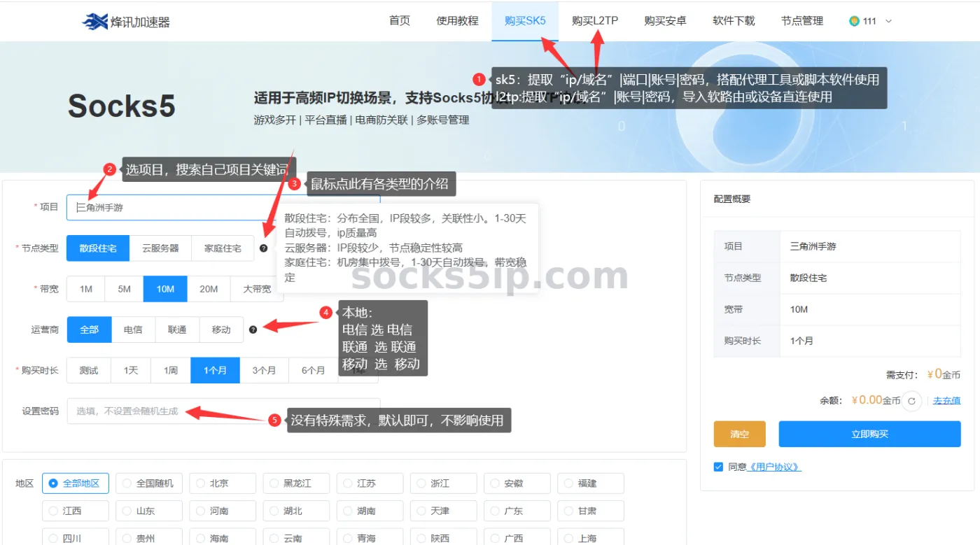Switch to the 购买SK5 tab
Screen dimensions: 980x545
click(525, 21)
